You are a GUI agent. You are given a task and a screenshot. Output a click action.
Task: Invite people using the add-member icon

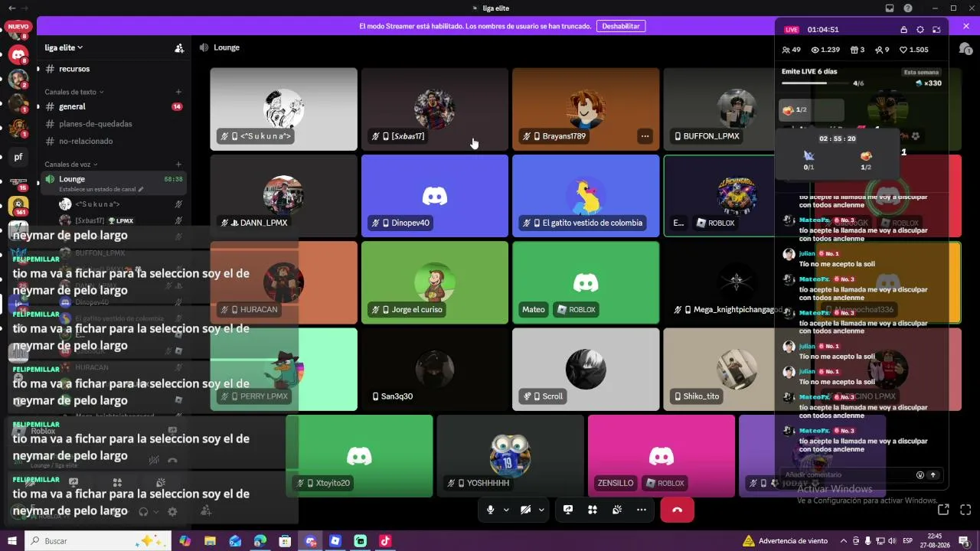[179, 47]
